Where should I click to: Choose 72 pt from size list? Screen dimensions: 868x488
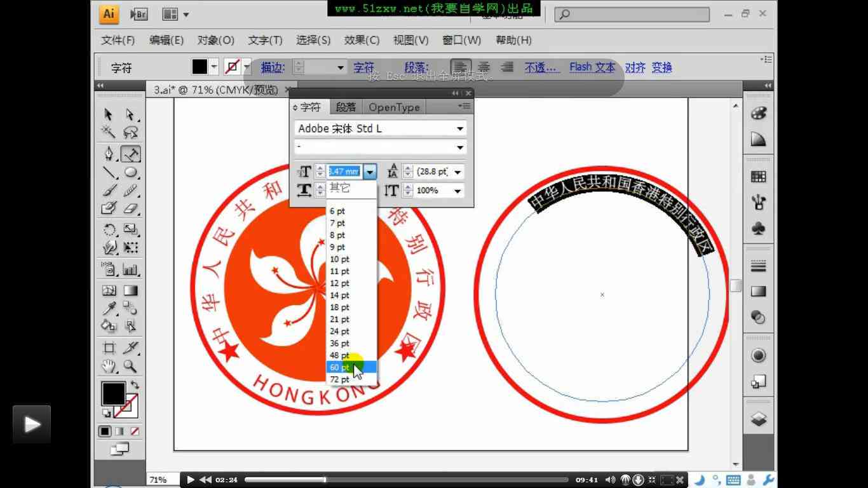(352, 379)
